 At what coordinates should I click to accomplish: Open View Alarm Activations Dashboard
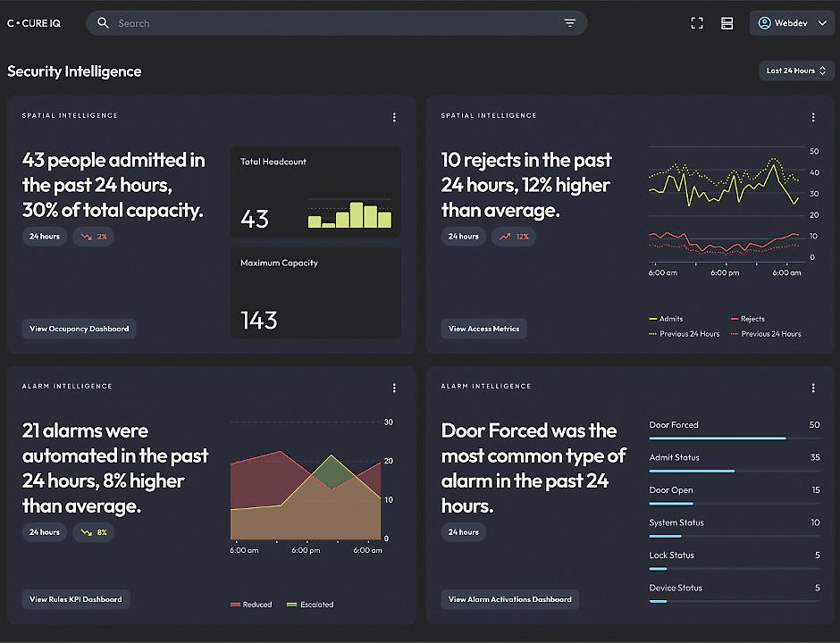(510, 599)
